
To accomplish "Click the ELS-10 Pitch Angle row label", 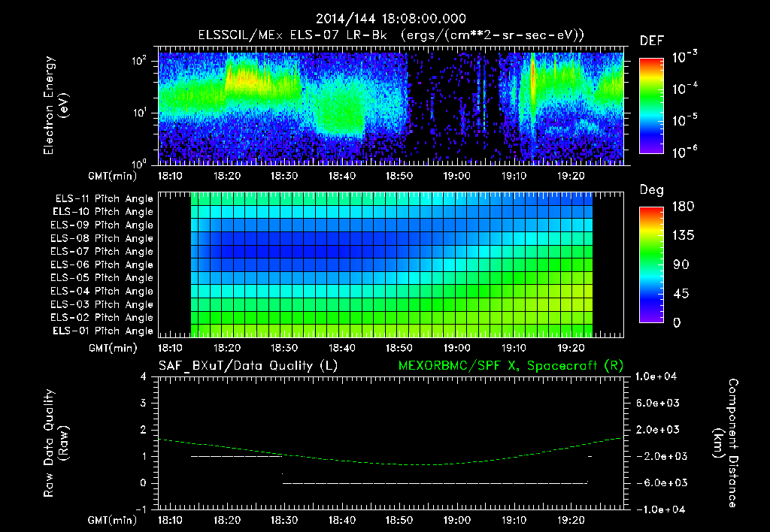I will click(103, 212).
